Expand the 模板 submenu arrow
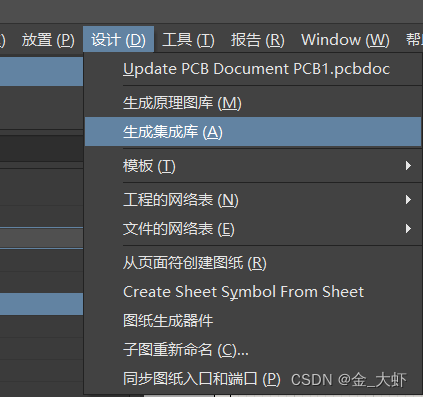The width and height of the screenshot is (423, 397). tap(408, 166)
